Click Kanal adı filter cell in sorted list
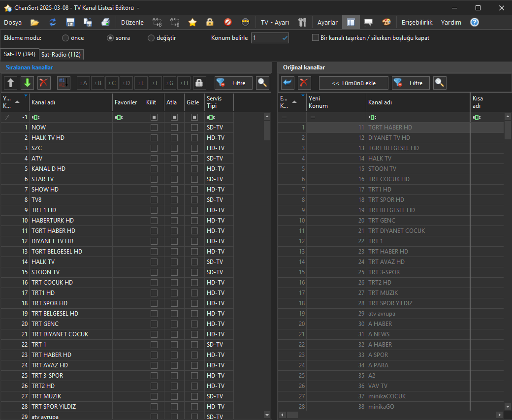Image resolution: width=512 pixels, height=420 pixels. point(71,117)
